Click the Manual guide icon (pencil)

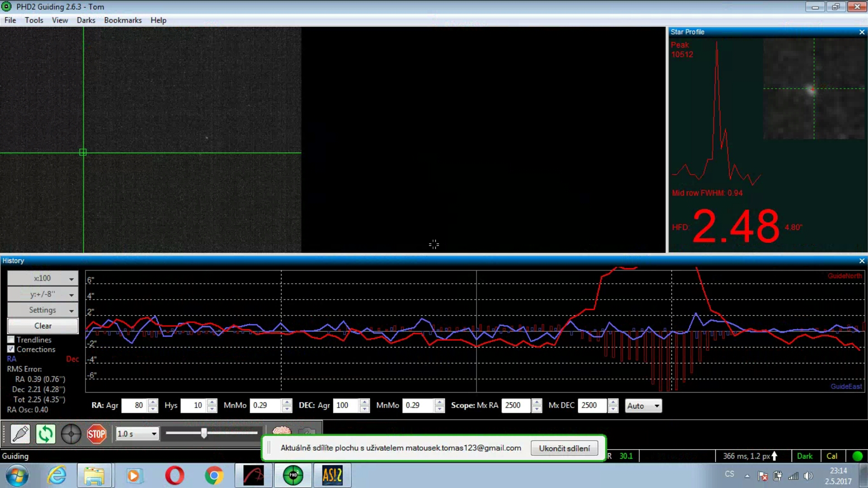coord(20,433)
